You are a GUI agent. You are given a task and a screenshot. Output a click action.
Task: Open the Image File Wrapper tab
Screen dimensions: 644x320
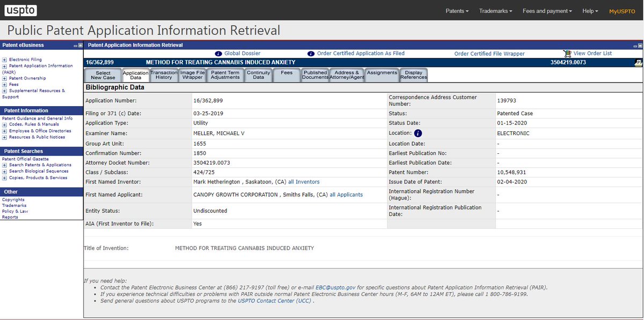pos(192,75)
